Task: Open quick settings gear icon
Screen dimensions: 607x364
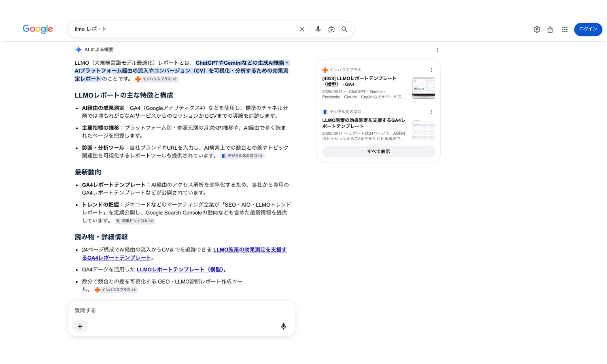Action: click(537, 30)
